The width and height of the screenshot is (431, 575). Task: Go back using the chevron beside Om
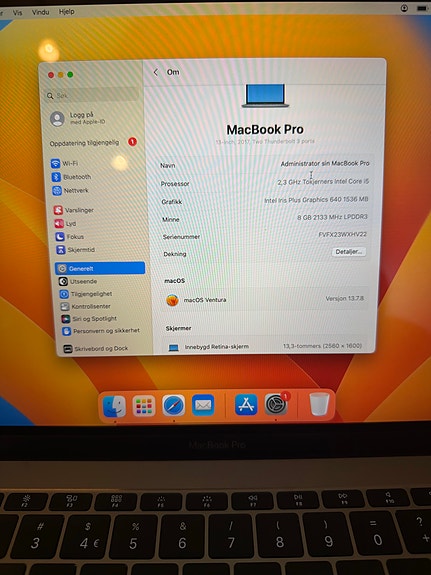(156, 72)
